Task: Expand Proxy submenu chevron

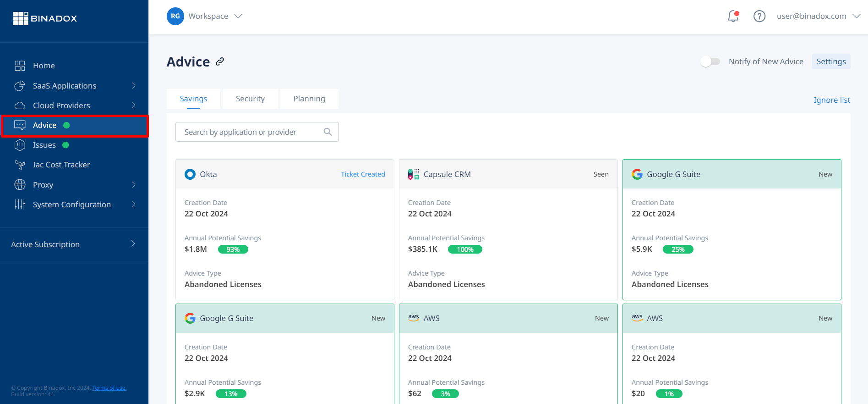Action: point(134,185)
